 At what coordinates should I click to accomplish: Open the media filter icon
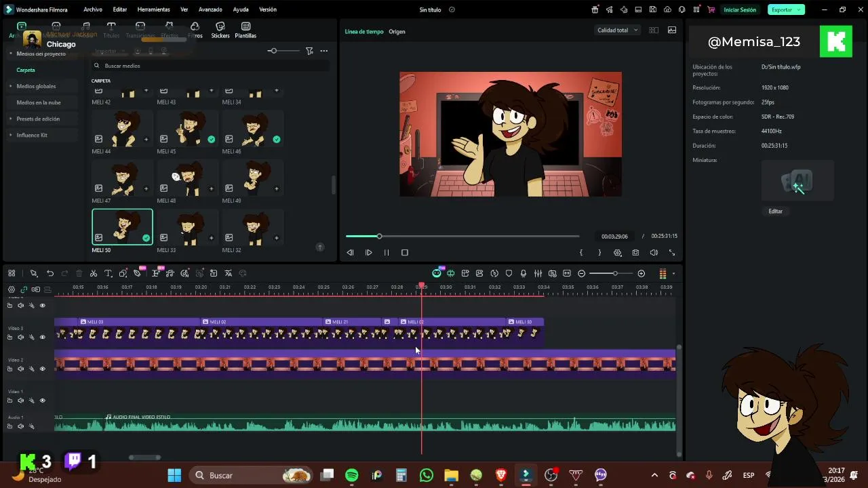tap(309, 51)
